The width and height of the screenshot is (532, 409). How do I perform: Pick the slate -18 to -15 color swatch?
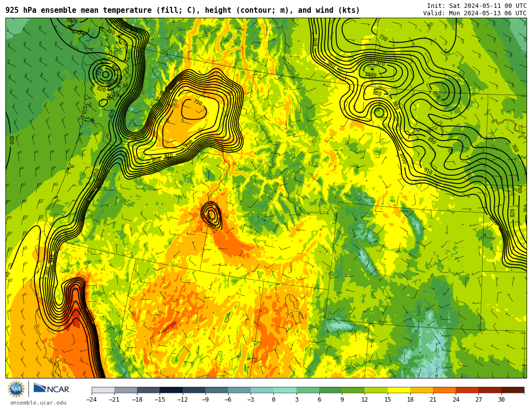coord(149,390)
